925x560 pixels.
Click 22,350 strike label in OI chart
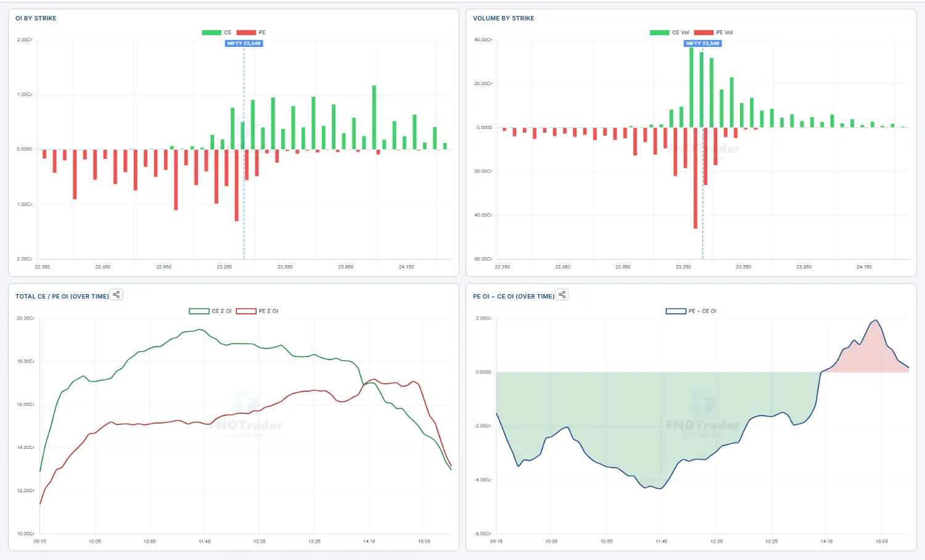pos(43,267)
